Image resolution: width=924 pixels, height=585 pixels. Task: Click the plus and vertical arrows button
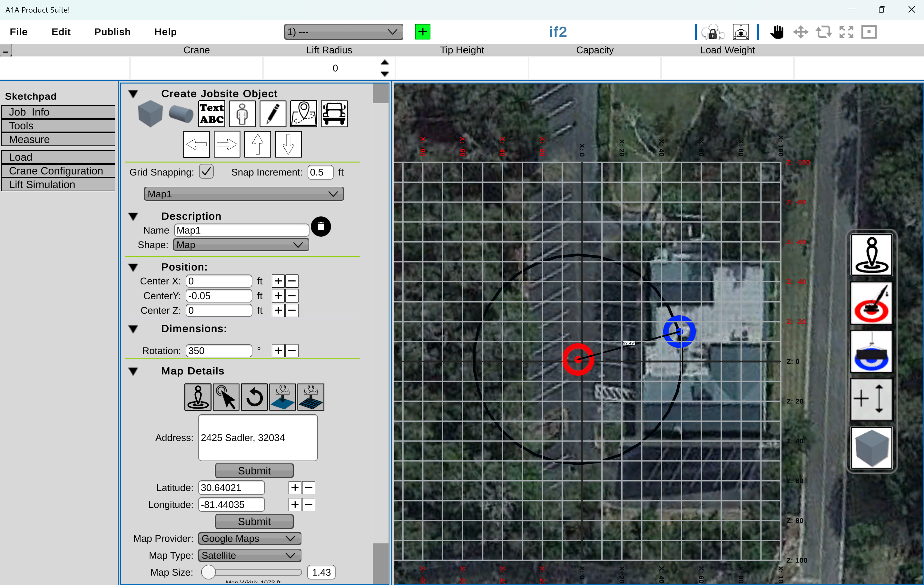click(x=871, y=399)
